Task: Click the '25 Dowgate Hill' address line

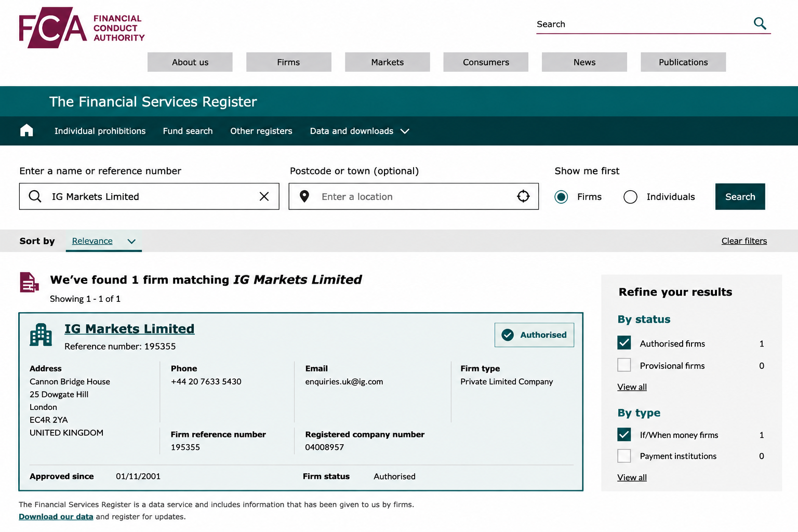Action: coord(59,394)
